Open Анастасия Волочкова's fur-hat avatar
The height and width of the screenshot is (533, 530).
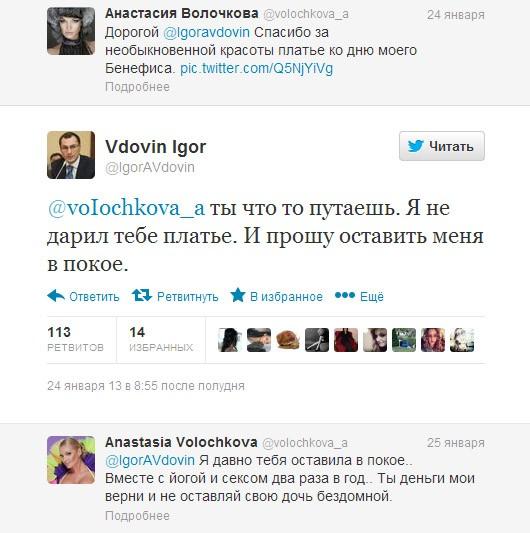(x=71, y=31)
